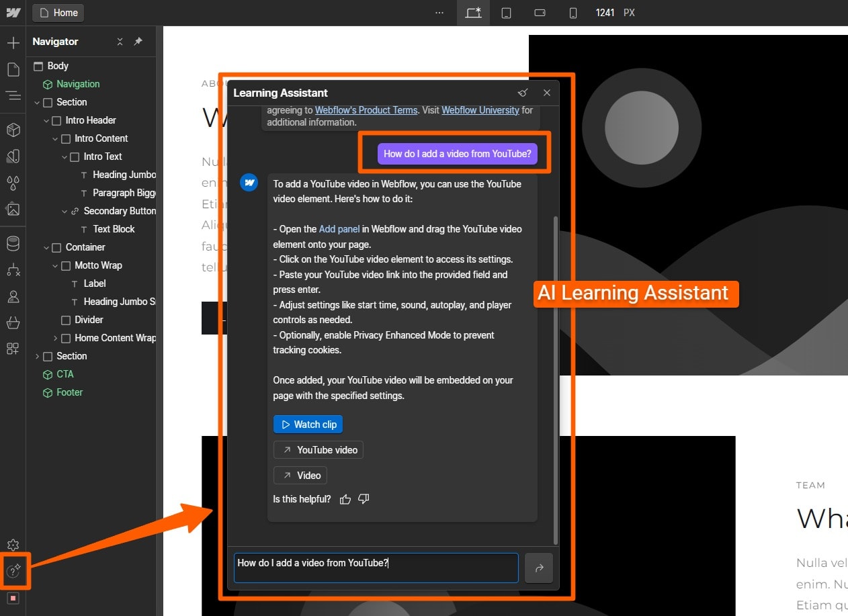Open the Users account icon in sidebar
Viewport: 848px width, 616px height.
coord(13,296)
